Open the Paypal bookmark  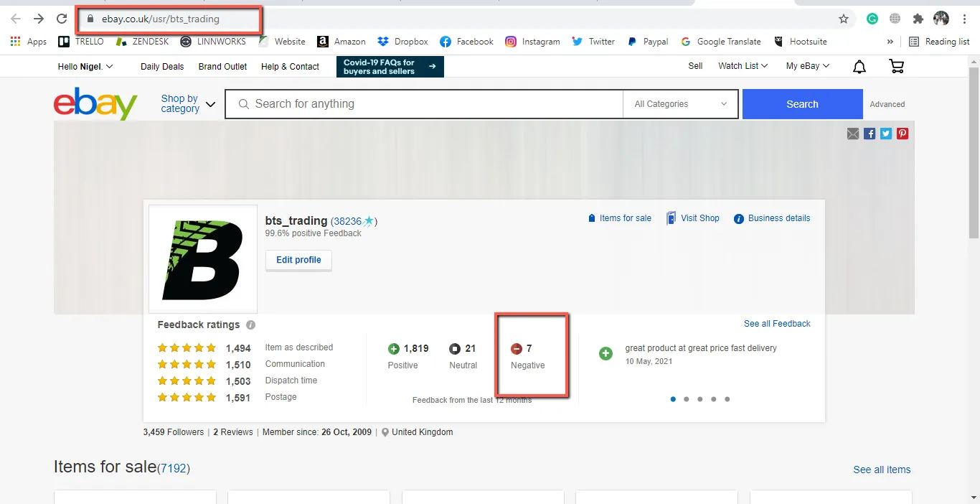click(x=648, y=42)
